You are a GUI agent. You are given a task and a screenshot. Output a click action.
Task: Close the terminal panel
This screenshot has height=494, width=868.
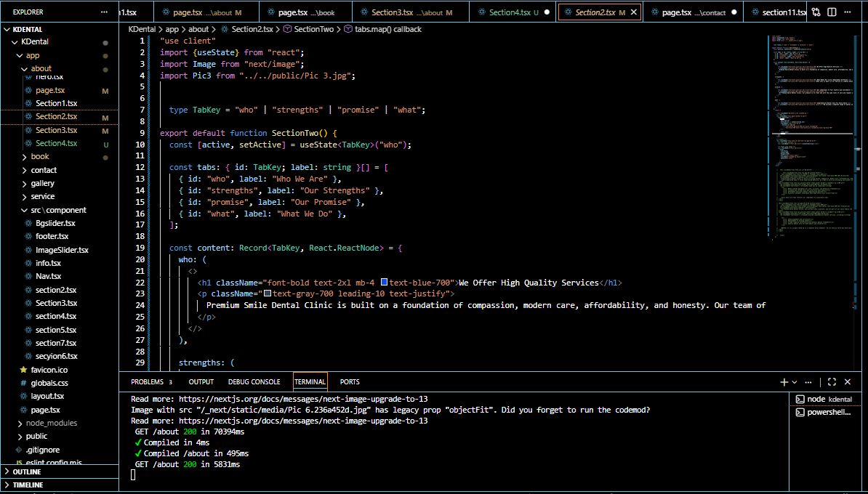click(847, 381)
